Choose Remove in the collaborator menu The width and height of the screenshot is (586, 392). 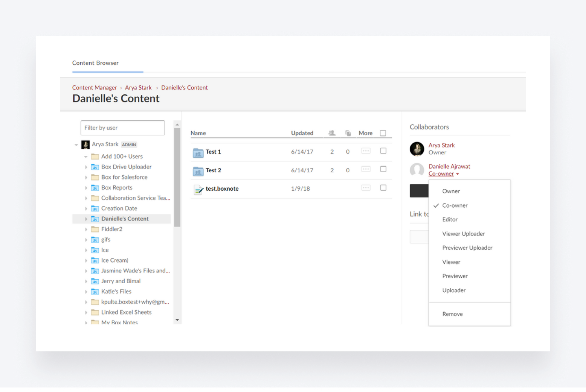[x=452, y=314]
